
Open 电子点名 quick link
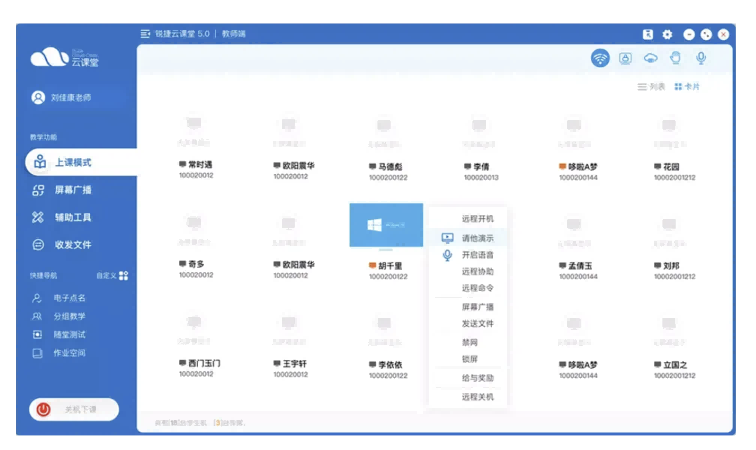point(69,298)
